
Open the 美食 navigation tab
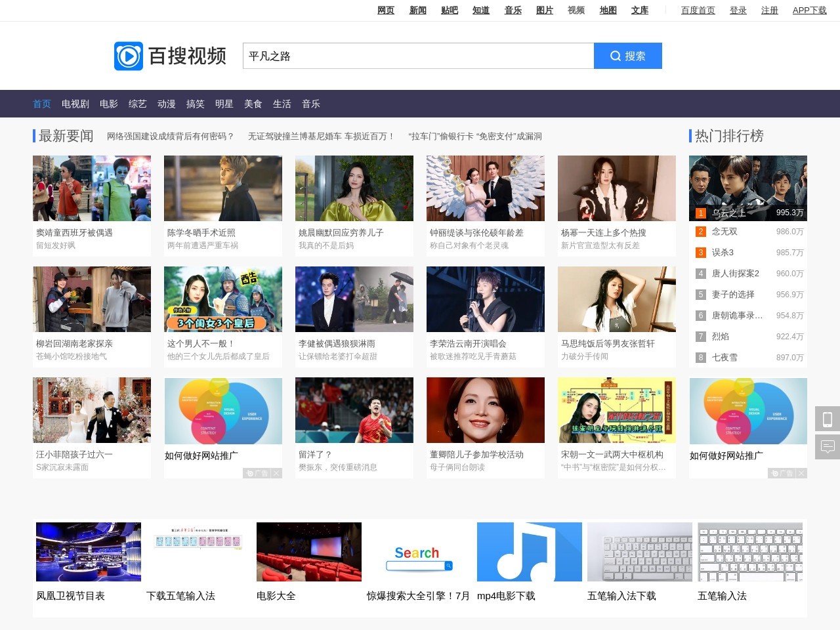[x=253, y=104]
